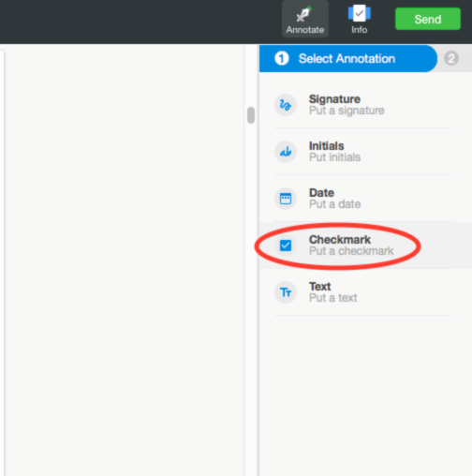
Task: Click the Signature squiggle icon
Action: 286,105
